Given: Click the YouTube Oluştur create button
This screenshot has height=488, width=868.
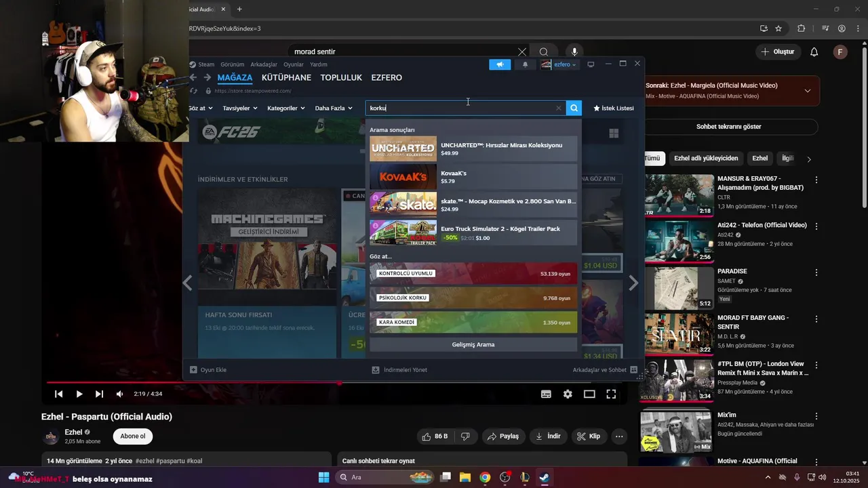Looking at the screenshot, I should tap(777, 52).
